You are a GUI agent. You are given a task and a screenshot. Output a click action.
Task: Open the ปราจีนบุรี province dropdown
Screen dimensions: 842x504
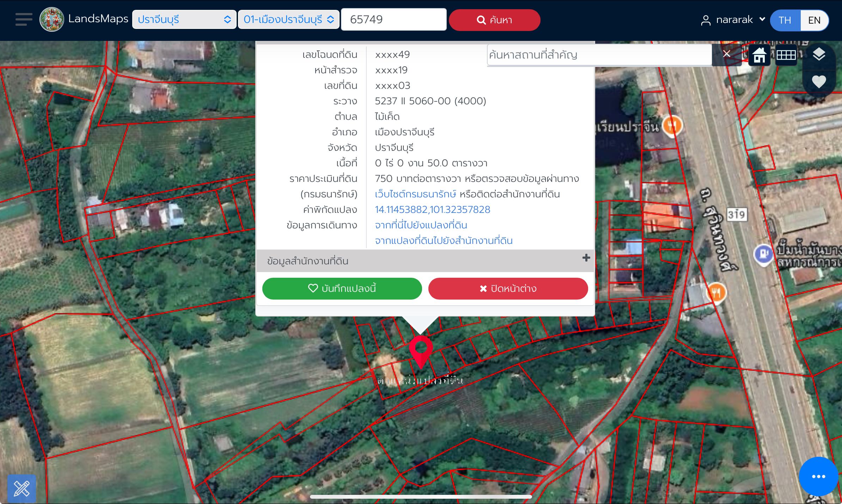pyautogui.click(x=184, y=19)
